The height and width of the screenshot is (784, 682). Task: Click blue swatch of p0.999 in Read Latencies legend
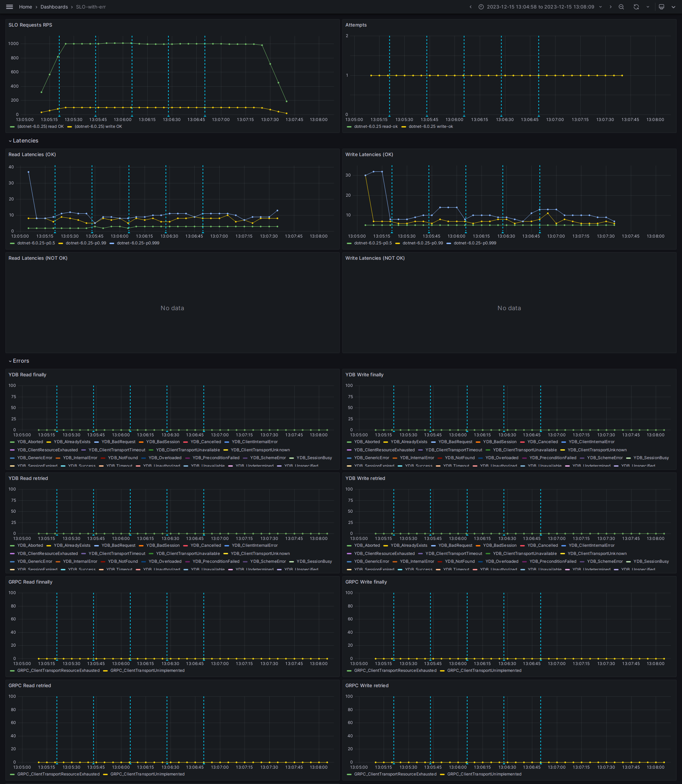point(112,243)
